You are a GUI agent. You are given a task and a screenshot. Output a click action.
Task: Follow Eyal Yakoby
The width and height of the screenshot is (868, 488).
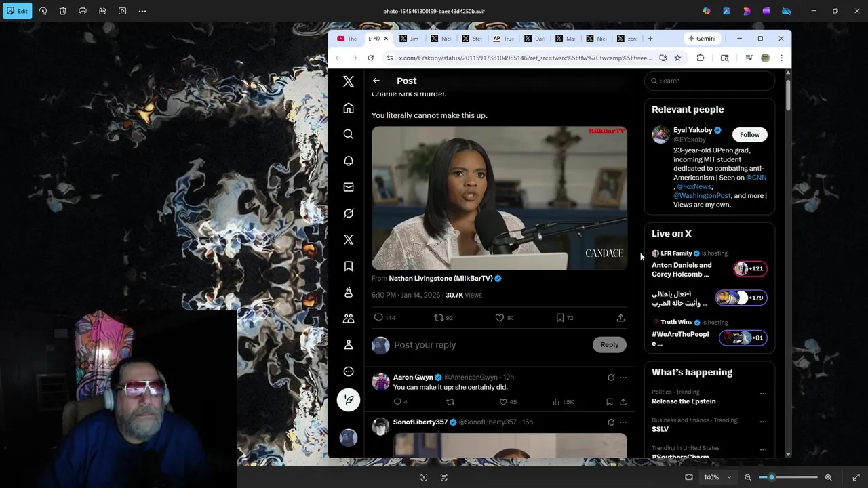click(x=749, y=134)
